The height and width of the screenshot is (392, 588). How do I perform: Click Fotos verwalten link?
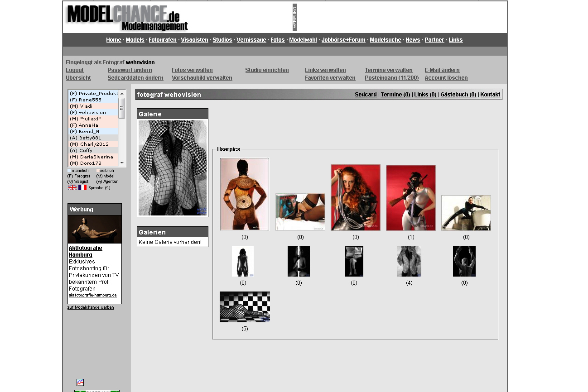pos(192,70)
